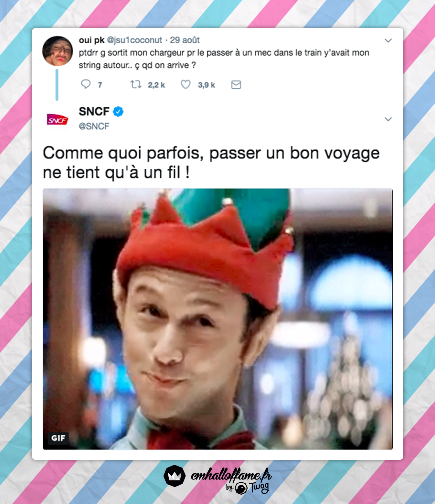Click the oui pk display name

click(91, 40)
